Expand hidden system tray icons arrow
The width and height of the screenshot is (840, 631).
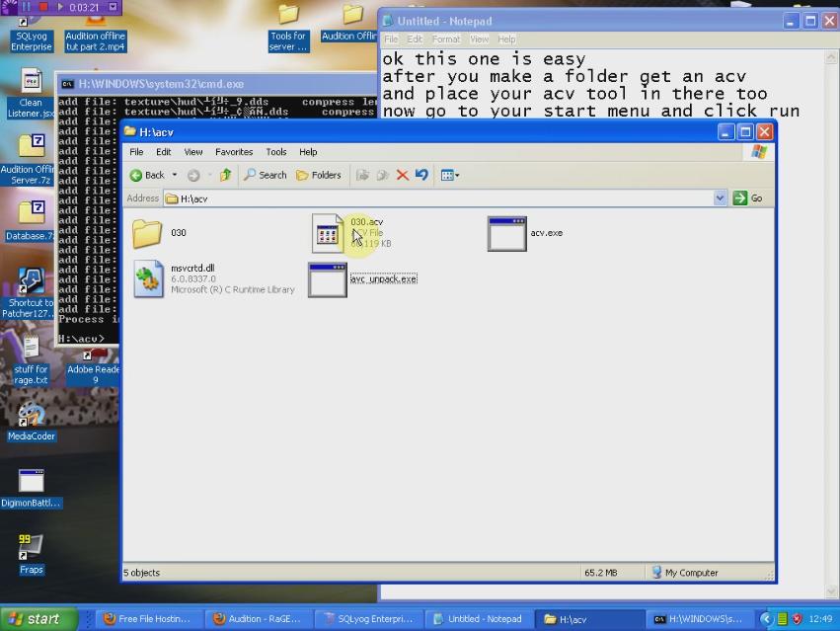click(x=767, y=619)
